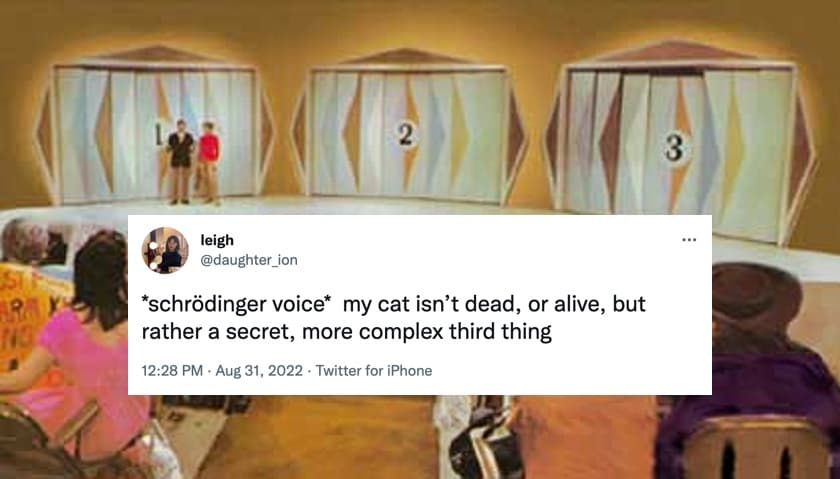
Task: Click the triangular roof above door 2
Action: tap(406, 57)
